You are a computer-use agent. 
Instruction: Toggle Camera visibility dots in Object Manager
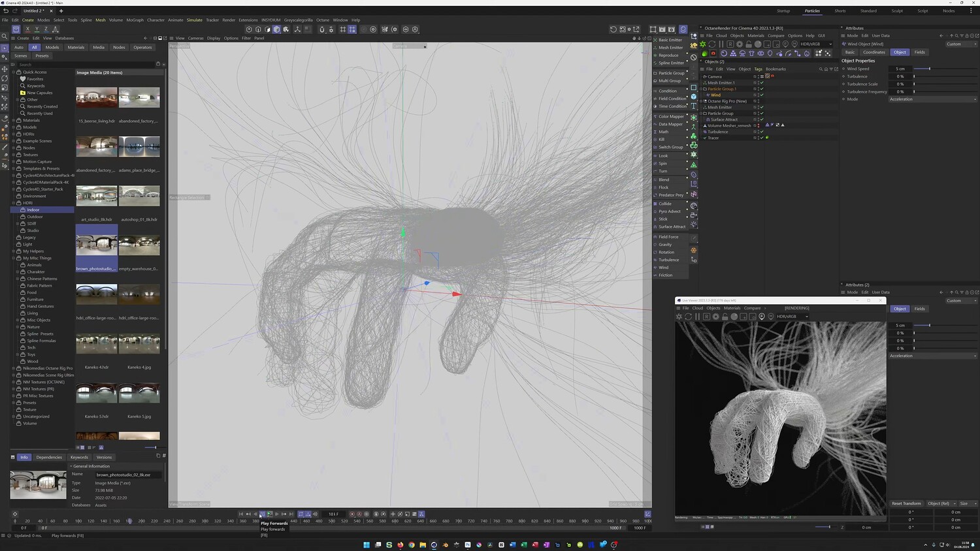pos(758,76)
